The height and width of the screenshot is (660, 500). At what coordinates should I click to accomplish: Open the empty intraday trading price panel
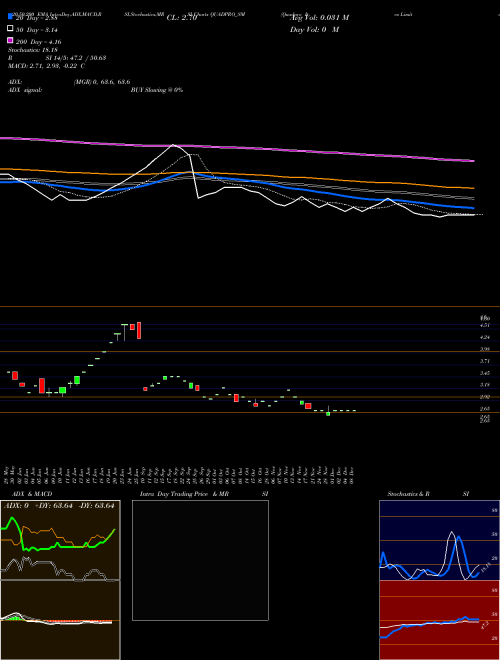click(200, 560)
